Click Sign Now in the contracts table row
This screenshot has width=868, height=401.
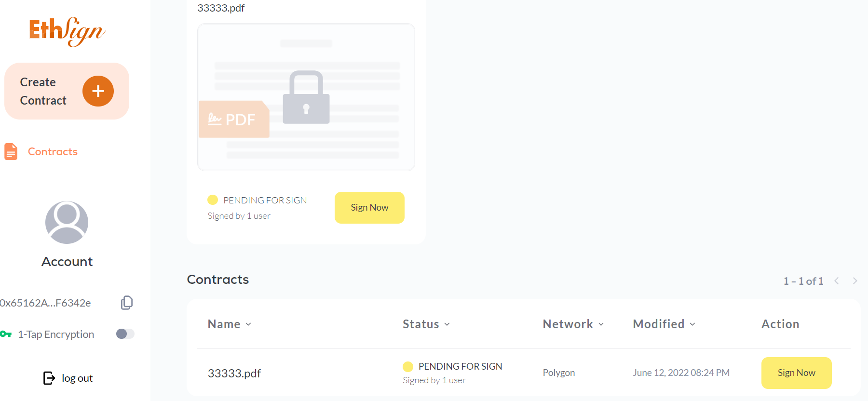click(x=796, y=373)
